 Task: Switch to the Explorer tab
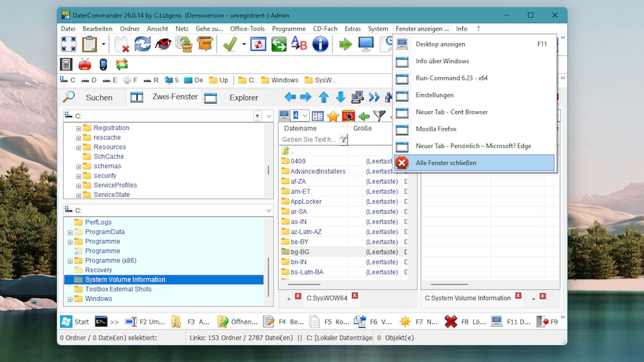coord(243,98)
